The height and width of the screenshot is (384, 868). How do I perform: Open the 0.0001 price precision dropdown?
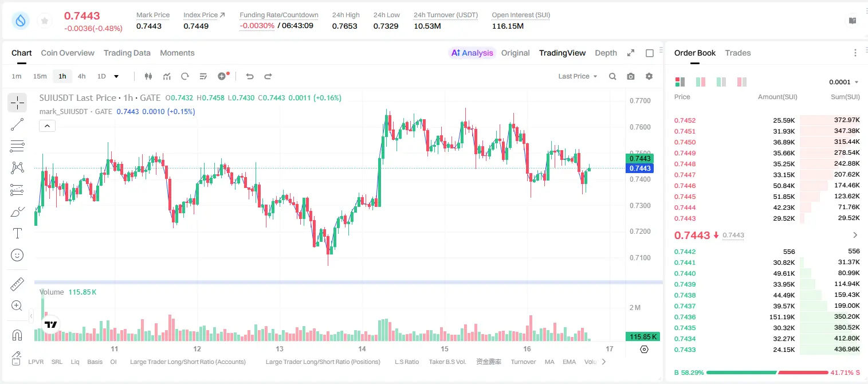point(844,82)
